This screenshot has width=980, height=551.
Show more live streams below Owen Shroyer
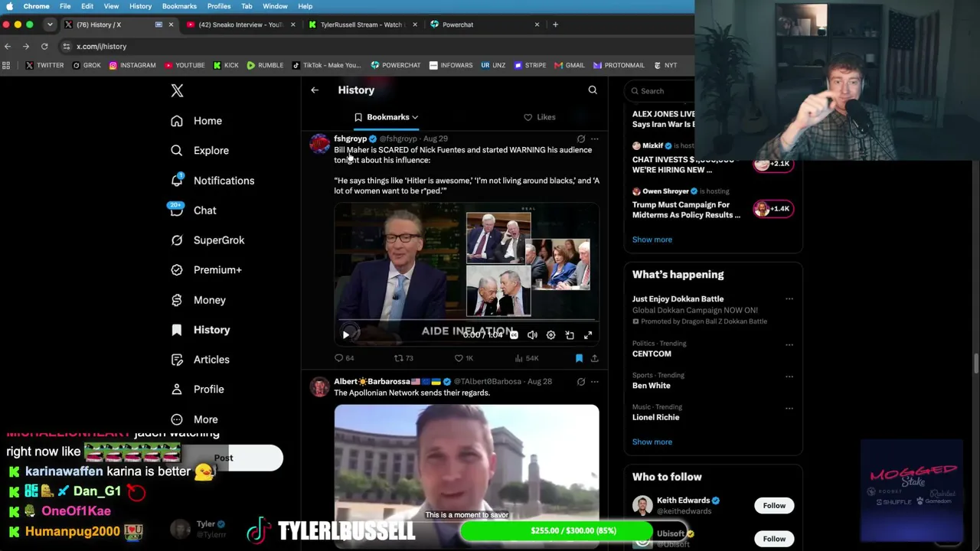(652, 240)
